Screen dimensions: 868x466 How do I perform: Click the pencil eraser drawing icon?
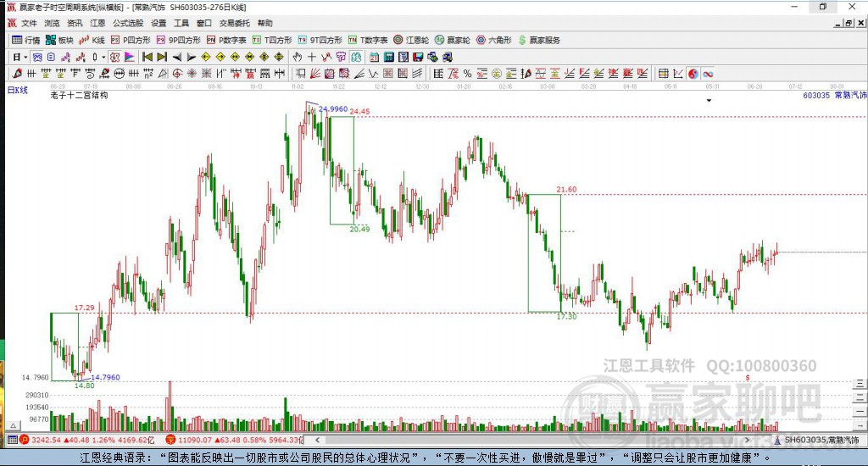17,73
